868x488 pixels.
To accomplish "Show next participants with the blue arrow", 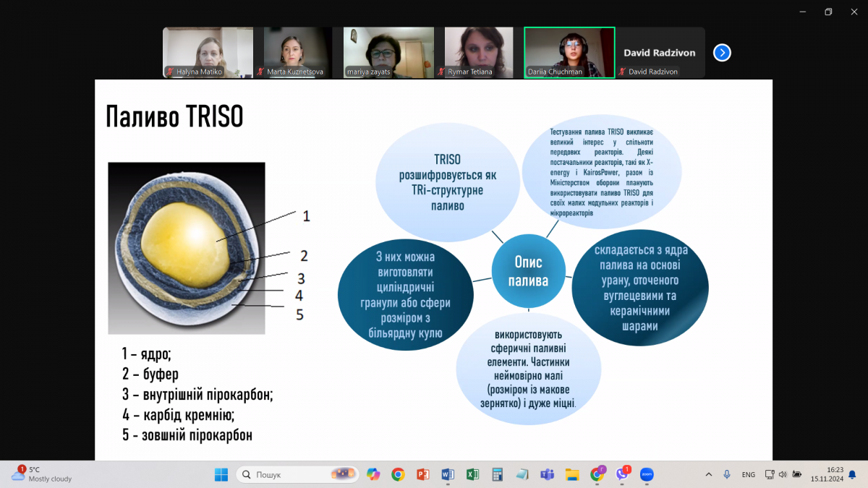I will click(722, 53).
